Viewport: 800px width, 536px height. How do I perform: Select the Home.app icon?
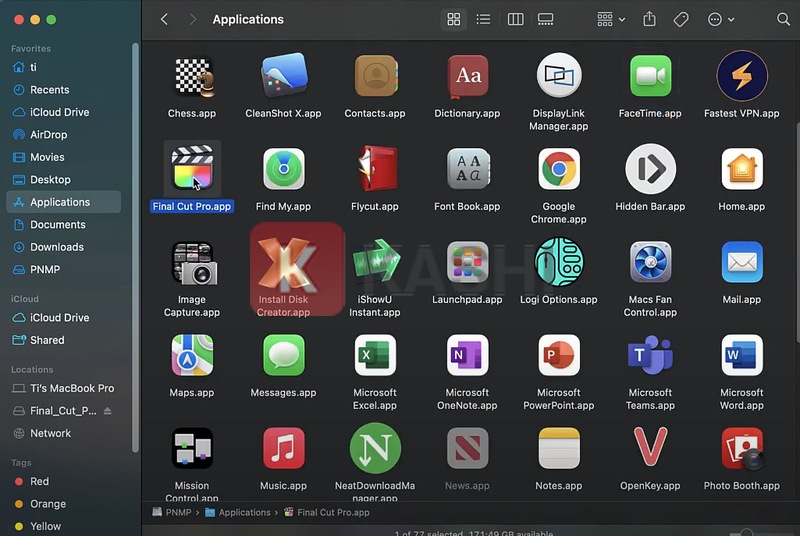(742, 169)
